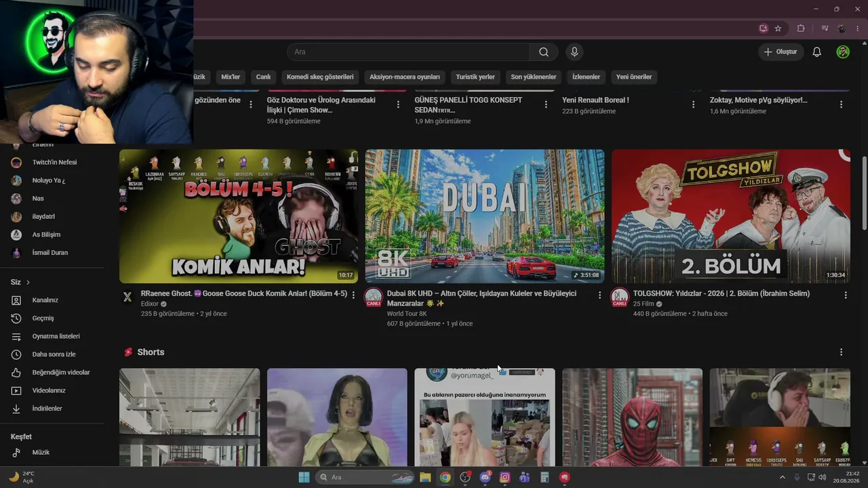The image size is (868, 488).
Task: Select the Son yüklenenler chip
Action: [x=534, y=77]
